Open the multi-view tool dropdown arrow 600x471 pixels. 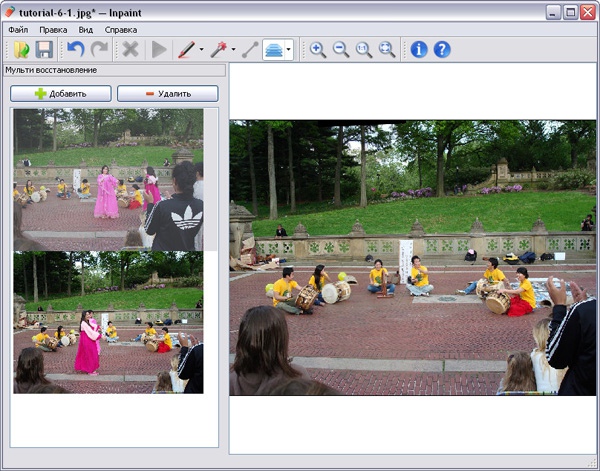point(289,49)
